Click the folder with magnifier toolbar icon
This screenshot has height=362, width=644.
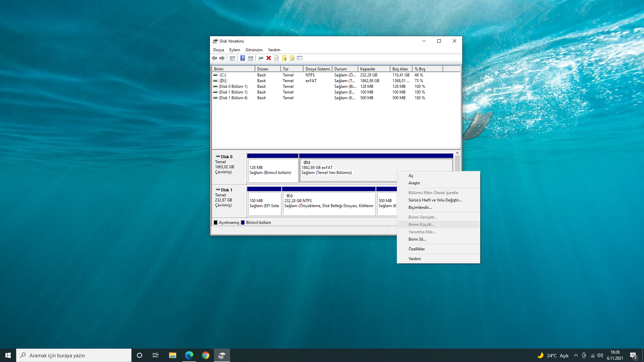point(292,58)
